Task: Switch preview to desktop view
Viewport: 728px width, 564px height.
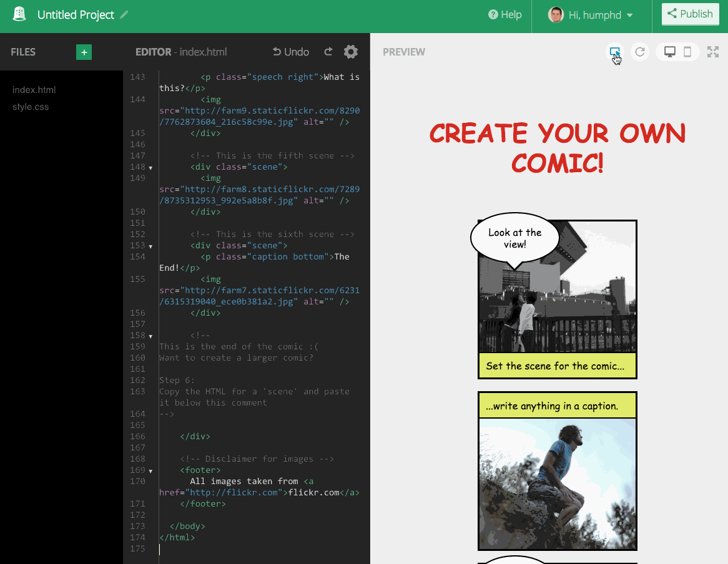Action: pos(669,52)
